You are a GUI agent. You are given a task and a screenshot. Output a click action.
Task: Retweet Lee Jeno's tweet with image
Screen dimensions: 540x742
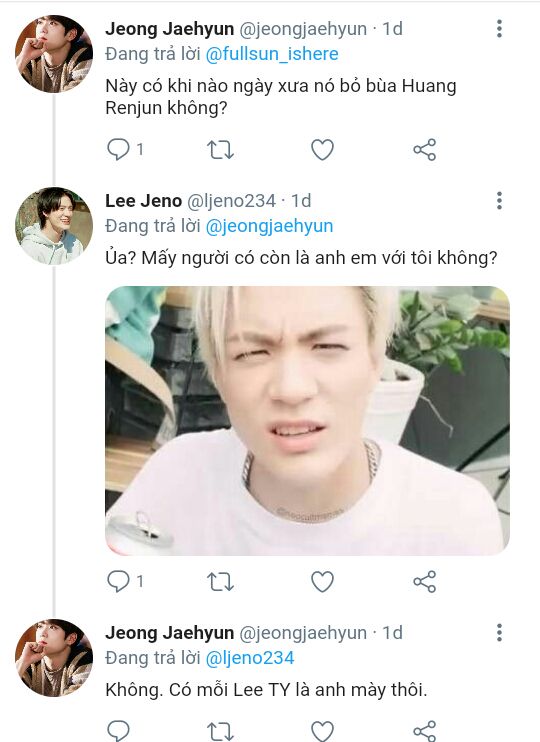[x=220, y=582]
